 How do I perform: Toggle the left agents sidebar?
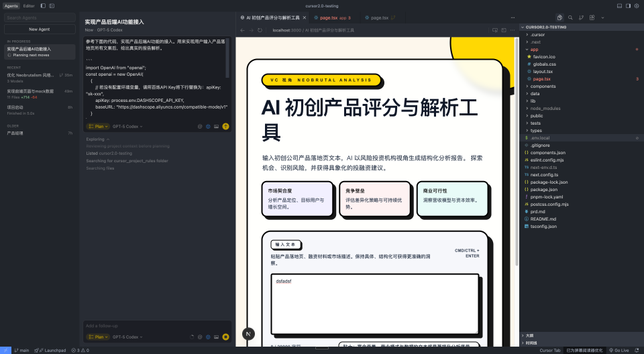pos(43,5)
